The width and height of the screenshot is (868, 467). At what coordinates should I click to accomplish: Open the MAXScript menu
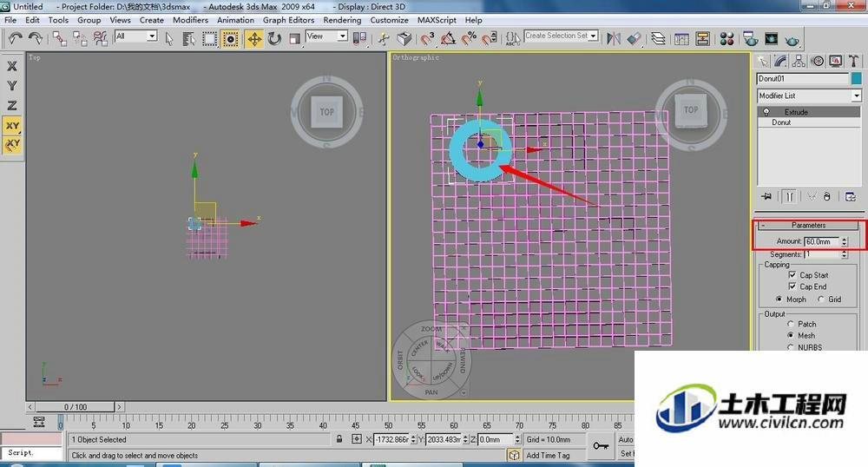[x=437, y=20]
